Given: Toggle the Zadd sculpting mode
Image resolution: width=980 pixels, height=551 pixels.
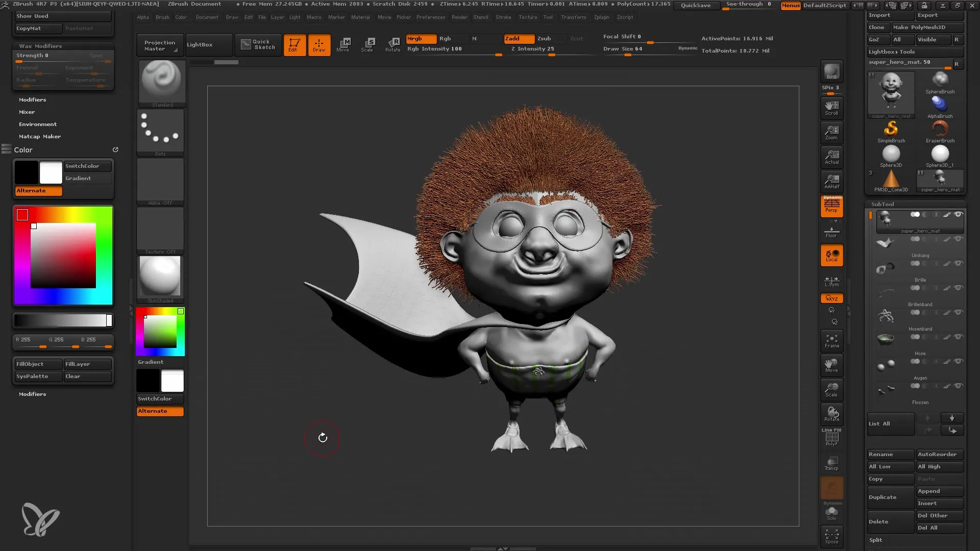Looking at the screenshot, I should click(514, 38).
